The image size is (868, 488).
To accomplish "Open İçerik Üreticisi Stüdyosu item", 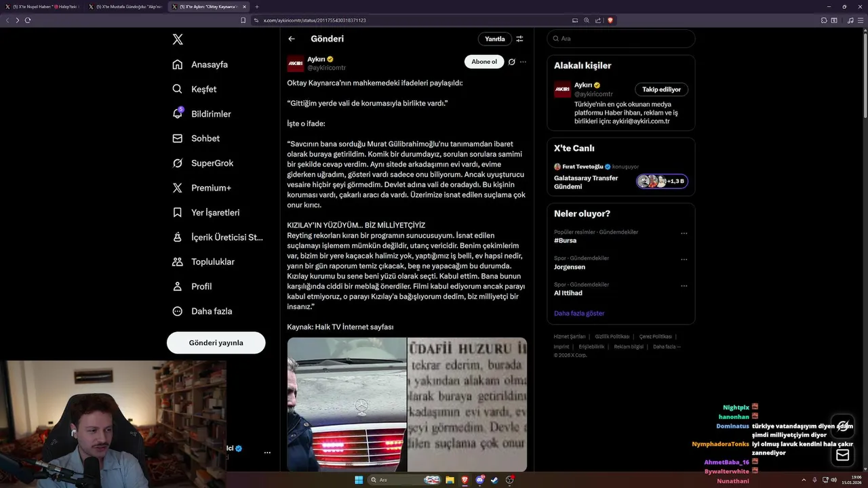I will pos(218,237).
